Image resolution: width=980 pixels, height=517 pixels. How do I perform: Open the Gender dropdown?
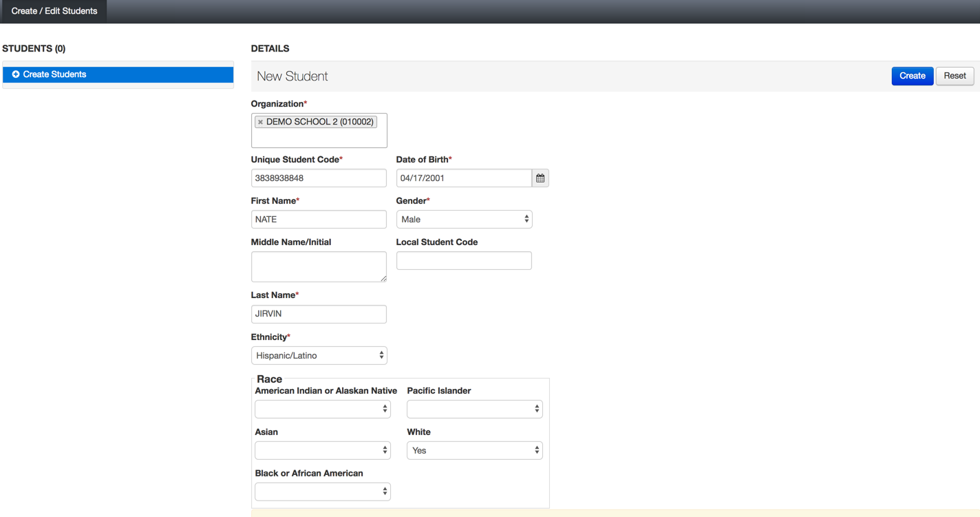(464, 220)
